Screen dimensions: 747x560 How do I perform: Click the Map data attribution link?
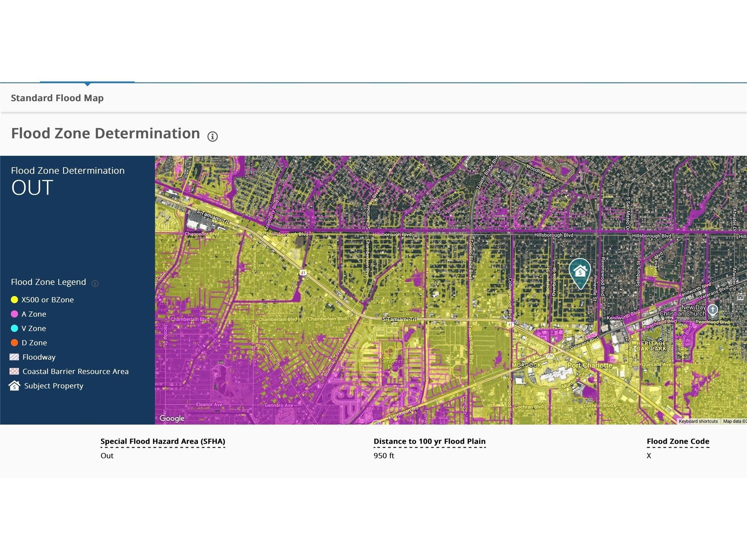[734, 421]
